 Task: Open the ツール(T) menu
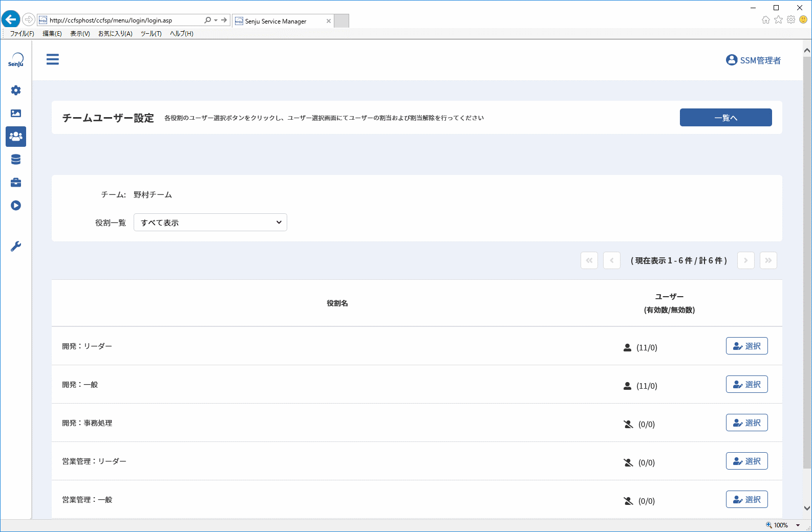point(151,34)
